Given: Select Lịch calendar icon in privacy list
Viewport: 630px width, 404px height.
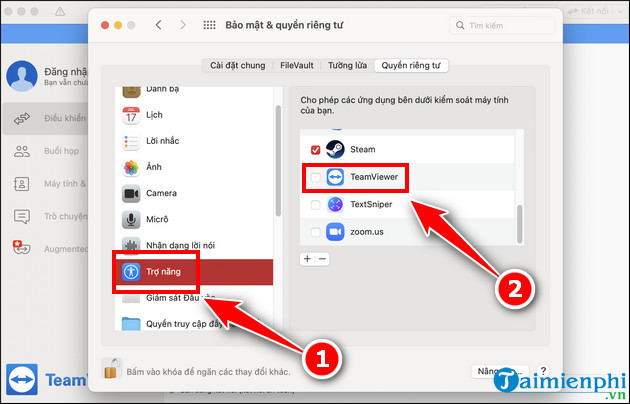Looking at the screenshot, I should tap(131, 115).
